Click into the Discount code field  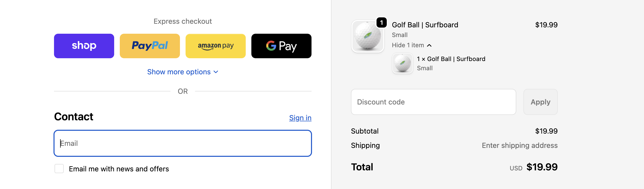tap(433, 102)
